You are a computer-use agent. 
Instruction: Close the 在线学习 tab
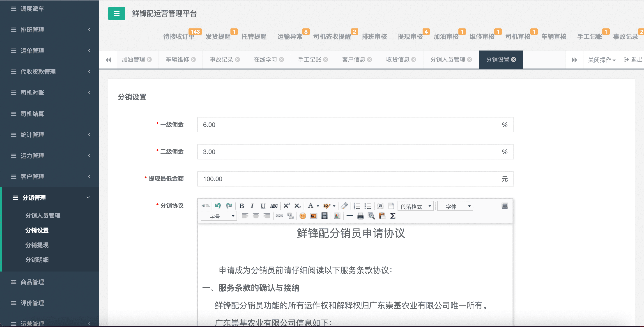(x=281, y=60)
